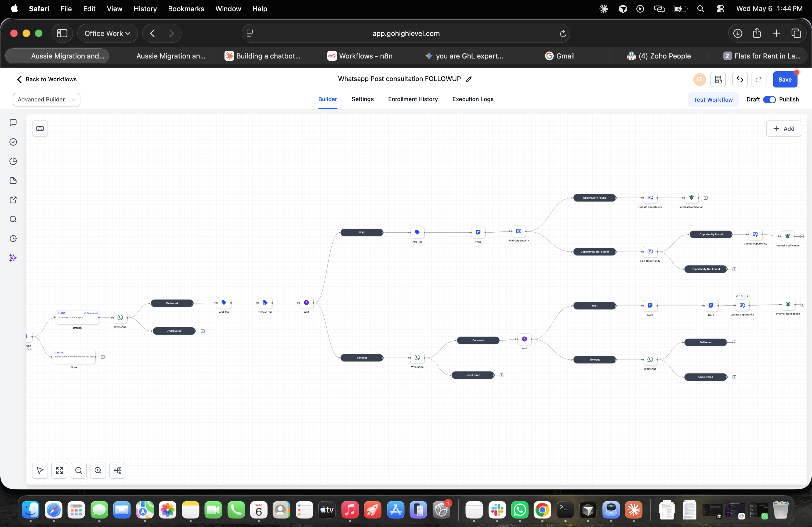The width and height of the screenshot is (812, 527).
Task: Open three-dot menu above selected Update opportunity node
Action: pyautogui.click(x=747, y=296)
